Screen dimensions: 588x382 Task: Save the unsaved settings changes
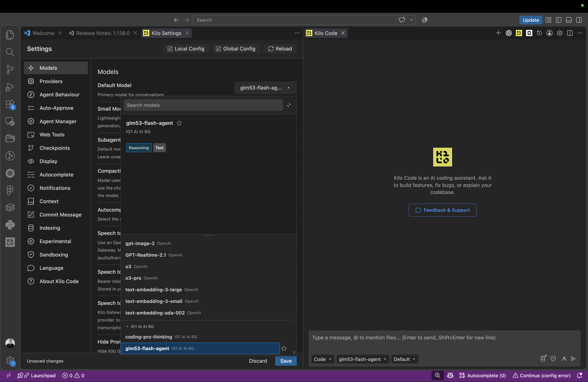click(x=286, y=361)
